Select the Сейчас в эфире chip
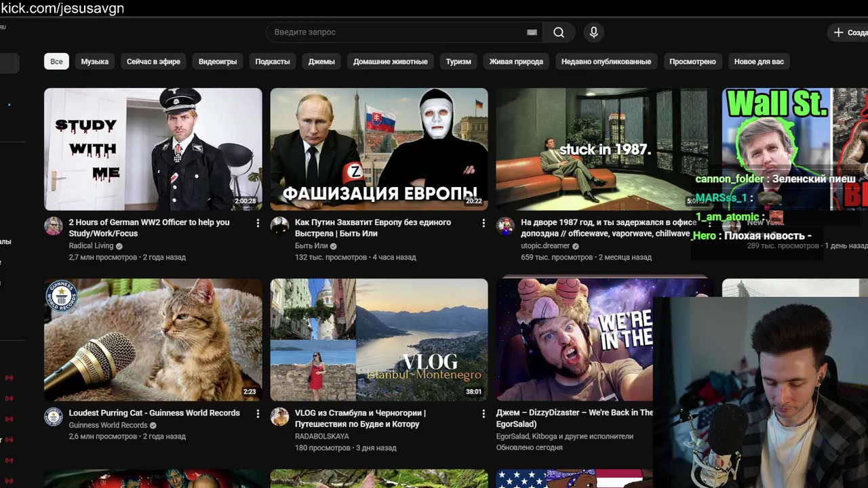 [153, 62]
